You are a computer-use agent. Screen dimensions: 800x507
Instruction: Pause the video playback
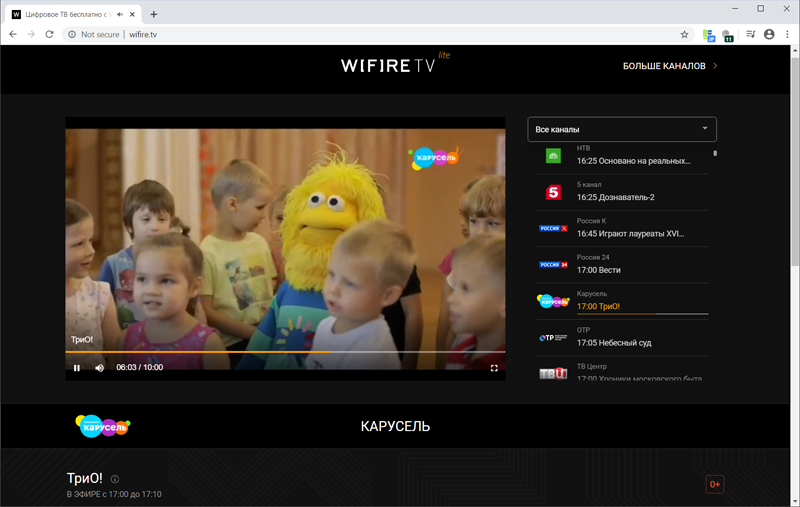pos(76,367)
